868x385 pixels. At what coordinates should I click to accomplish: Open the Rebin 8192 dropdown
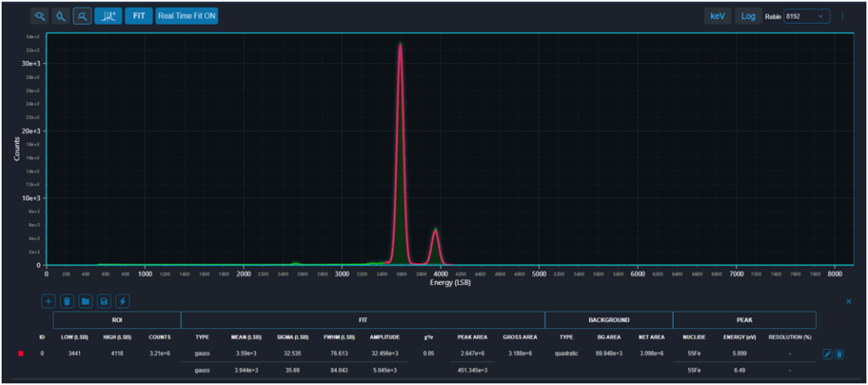click(807, 16)
